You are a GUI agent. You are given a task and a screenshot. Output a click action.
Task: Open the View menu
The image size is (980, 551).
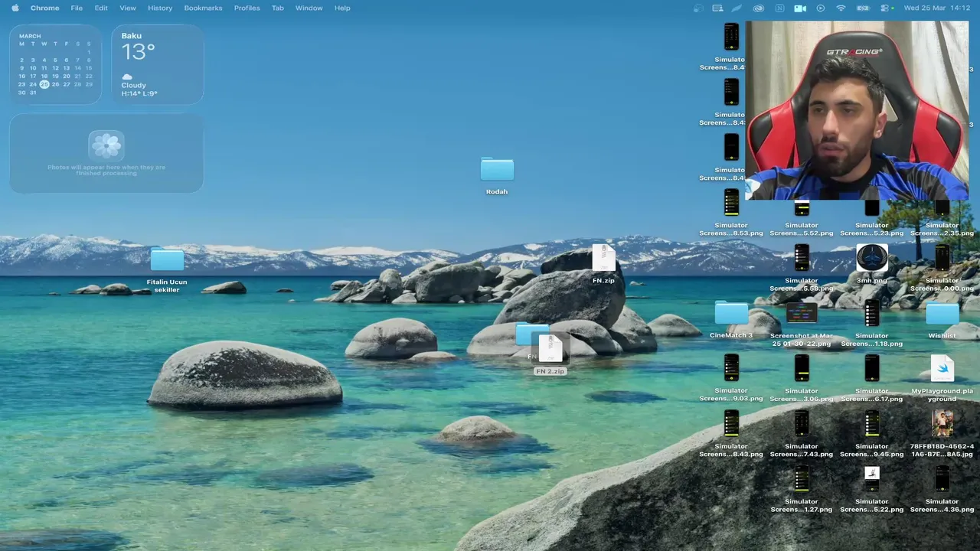click(x=128, y=8)
